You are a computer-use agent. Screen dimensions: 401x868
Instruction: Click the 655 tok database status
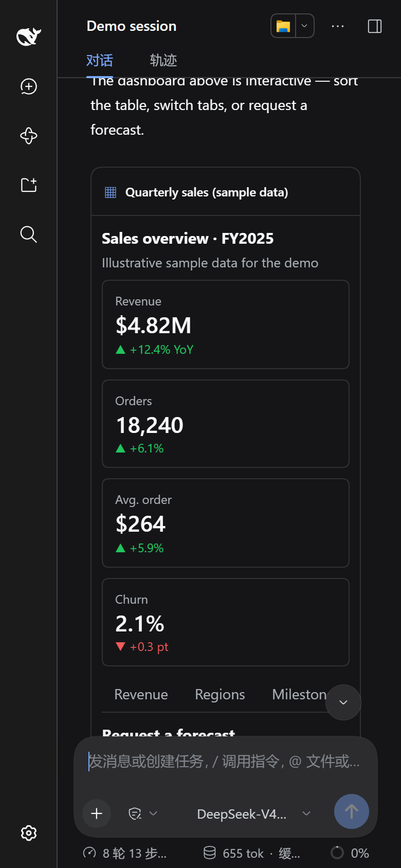pos(252,854)
